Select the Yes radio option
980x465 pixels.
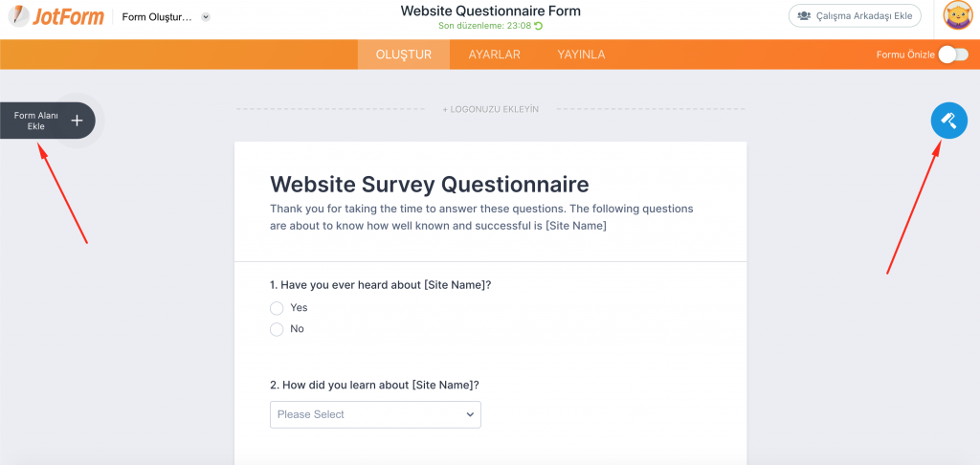tap(277, 308)
